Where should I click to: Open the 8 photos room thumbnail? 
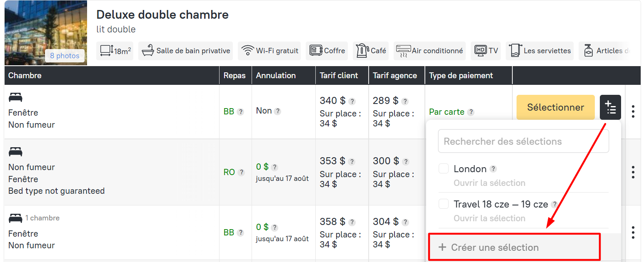[65, 56]
